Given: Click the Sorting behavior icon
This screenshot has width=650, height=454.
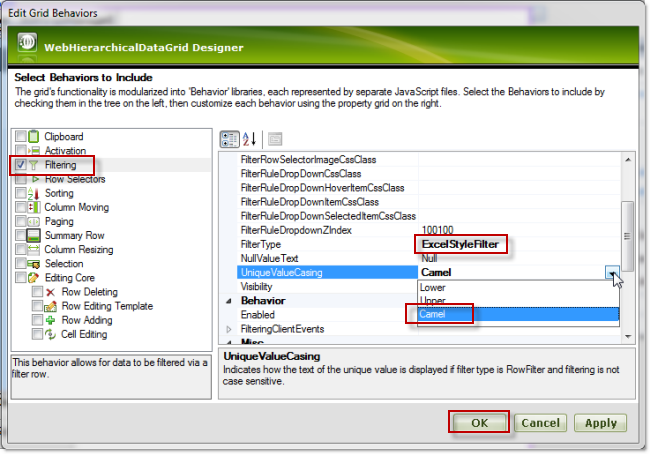Looking at the screenshot, I should click(x=33, y=193).
